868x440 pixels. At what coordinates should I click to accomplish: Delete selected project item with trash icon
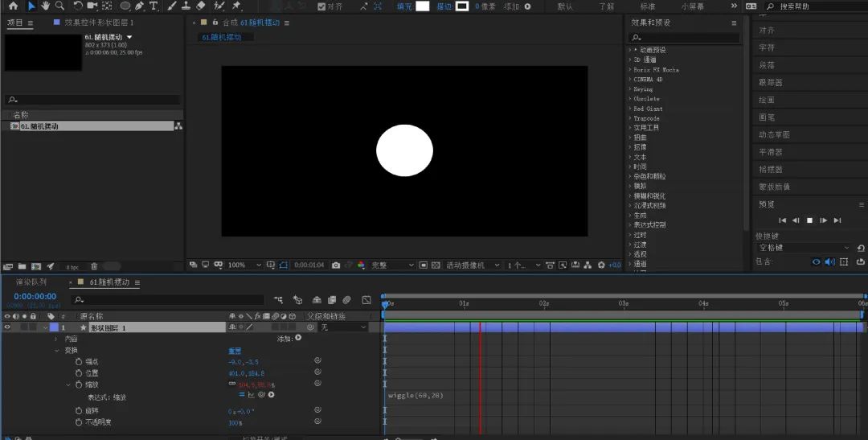pyautogui.click(x=94, y=266)
